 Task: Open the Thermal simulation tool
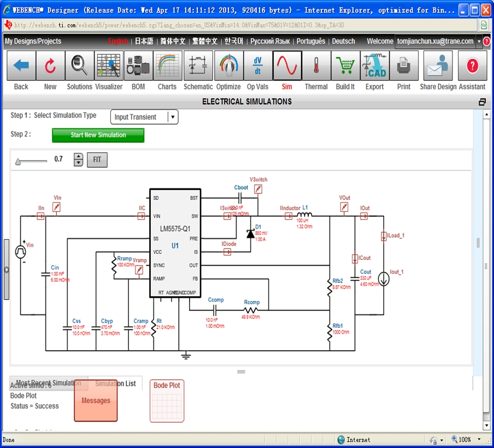(316, 66)
